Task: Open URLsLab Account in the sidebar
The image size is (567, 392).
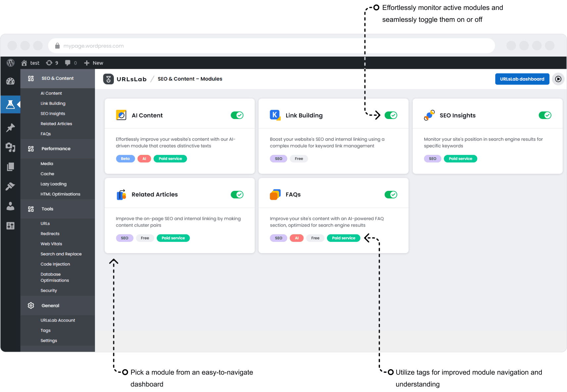Action: coord(58,321)
